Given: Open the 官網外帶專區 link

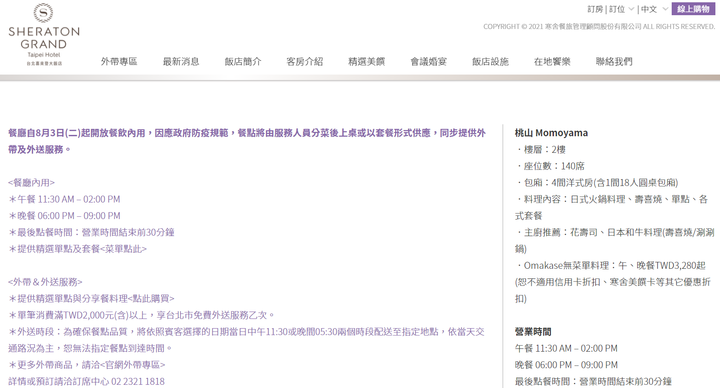Looking at the screenshot, I should click(x=133, y=365).
